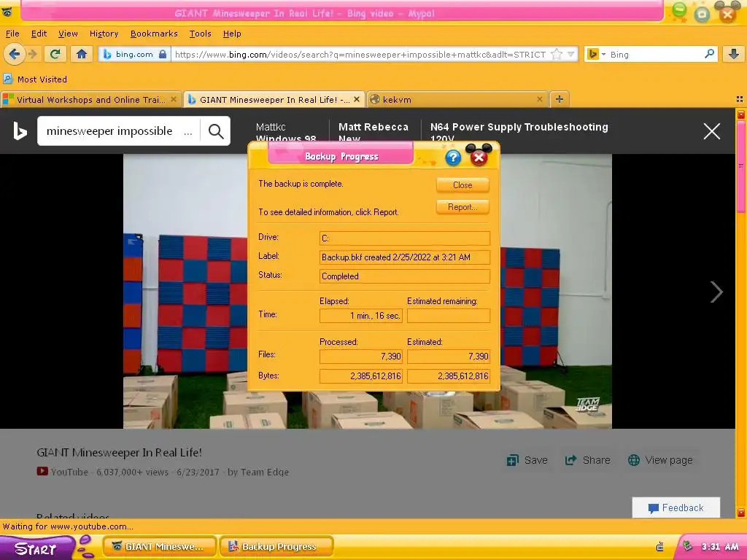Screen dimensions: 747x560
Task: Open the Matt Rebecca related video
Action: [373, 133]
